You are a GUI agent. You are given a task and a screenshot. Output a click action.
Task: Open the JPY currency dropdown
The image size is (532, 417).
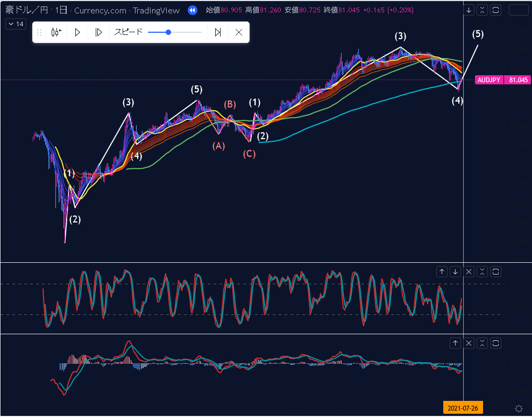tap(519, 10)
